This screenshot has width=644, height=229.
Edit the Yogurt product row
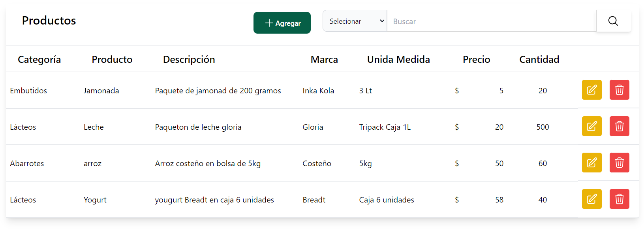(x=591, y=199)
